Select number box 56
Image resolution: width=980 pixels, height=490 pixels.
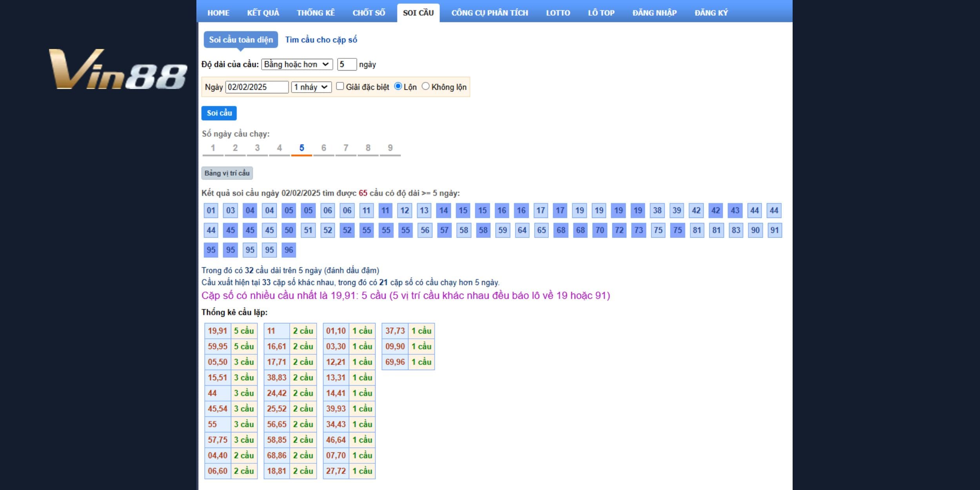[425, 230]
